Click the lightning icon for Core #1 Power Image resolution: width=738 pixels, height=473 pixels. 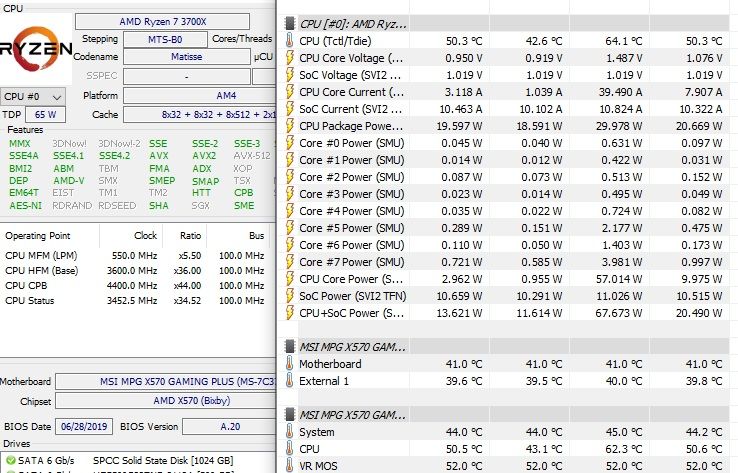290,160
